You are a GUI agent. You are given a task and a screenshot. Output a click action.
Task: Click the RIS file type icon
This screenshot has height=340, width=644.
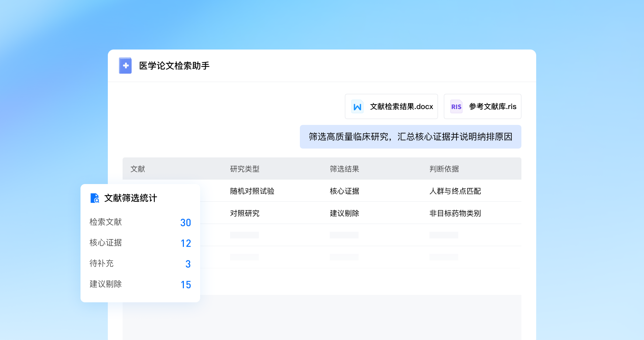[x=456, y=106]
